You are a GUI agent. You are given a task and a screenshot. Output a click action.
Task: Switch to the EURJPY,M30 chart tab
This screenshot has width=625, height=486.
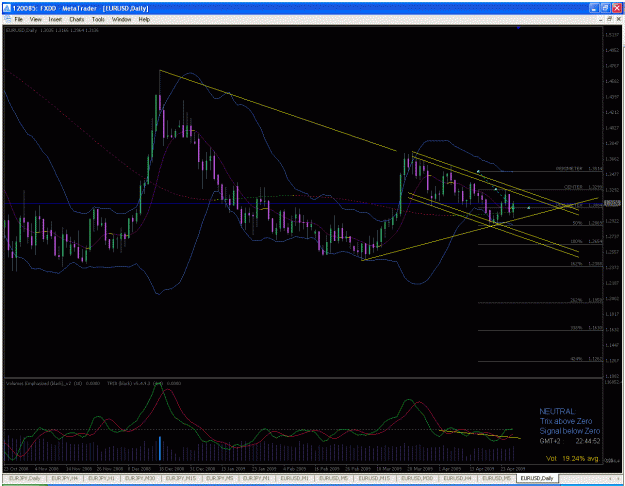[x=140, y=478]
